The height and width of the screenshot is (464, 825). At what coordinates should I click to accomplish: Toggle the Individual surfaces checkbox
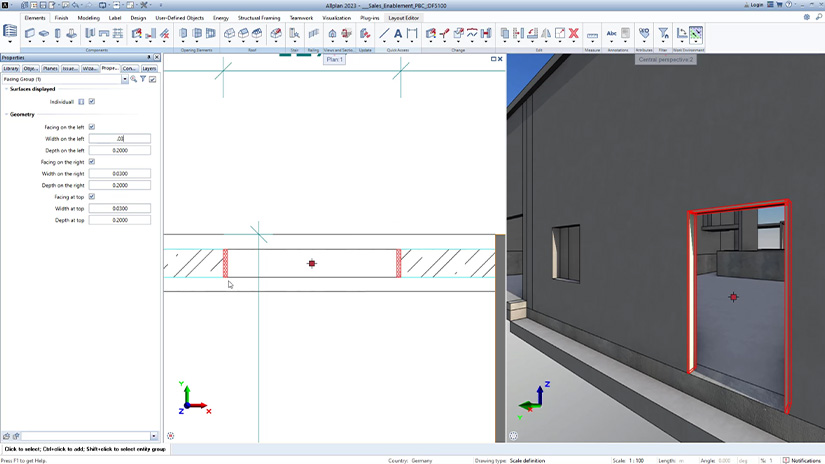(91, 102)
